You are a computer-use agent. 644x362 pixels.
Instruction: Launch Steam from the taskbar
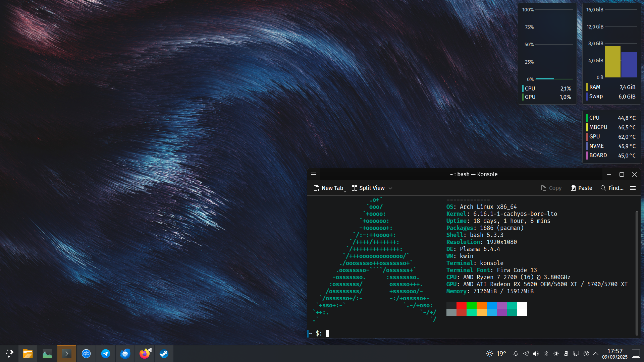tap(164, 354)
